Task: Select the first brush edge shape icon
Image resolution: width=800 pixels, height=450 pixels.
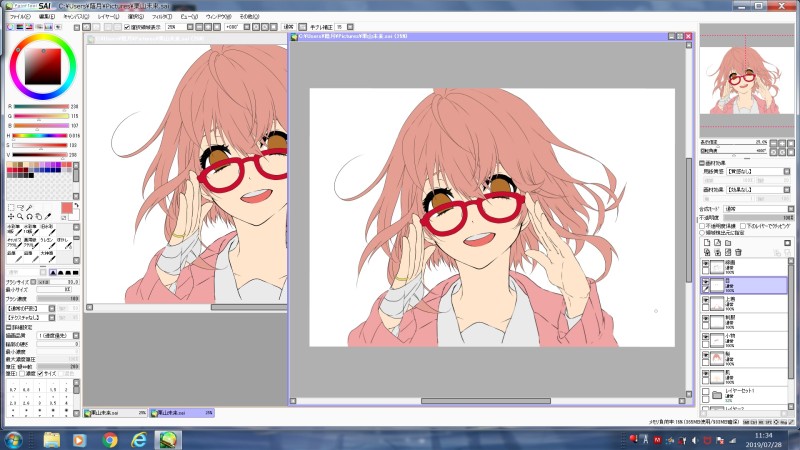Action: coord(53,272)
